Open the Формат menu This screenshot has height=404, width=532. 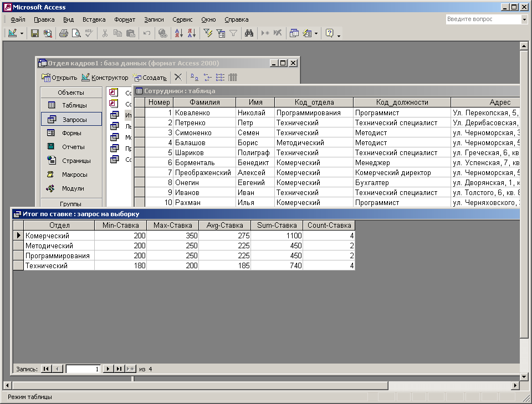125,20
